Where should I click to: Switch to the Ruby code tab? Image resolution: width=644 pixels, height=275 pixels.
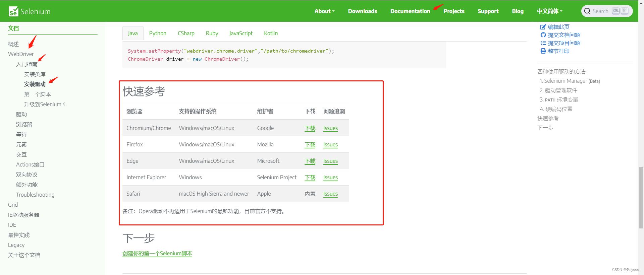[212, 33]
